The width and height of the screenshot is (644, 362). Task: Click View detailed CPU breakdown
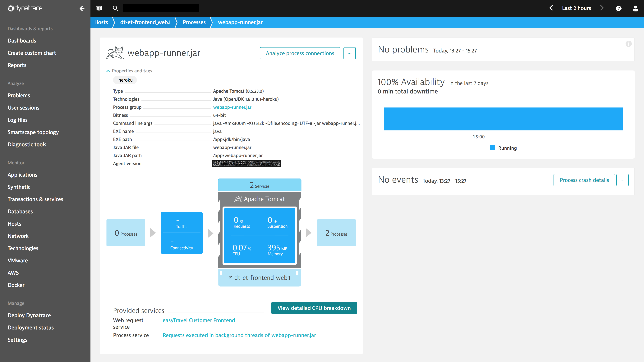pos(314,308)
